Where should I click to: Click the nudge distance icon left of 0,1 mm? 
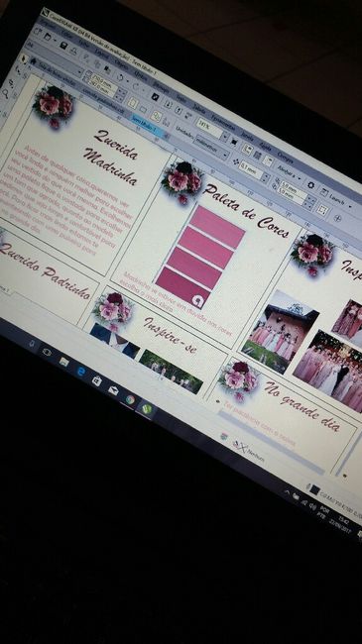tap(236, 161)
